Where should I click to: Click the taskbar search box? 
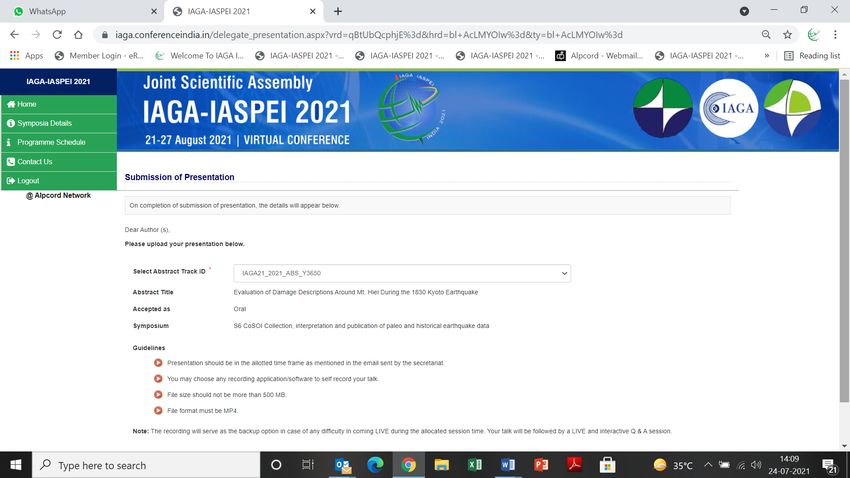146,465
